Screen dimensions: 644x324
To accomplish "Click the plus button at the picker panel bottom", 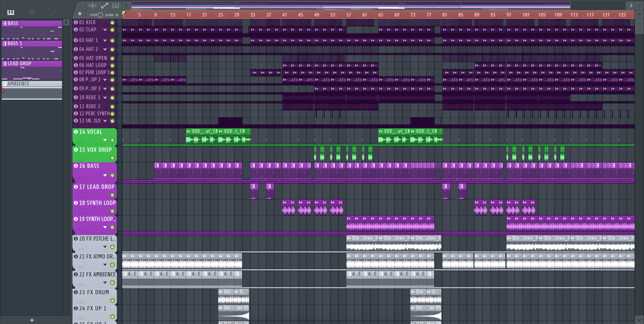I will [32, 320].
